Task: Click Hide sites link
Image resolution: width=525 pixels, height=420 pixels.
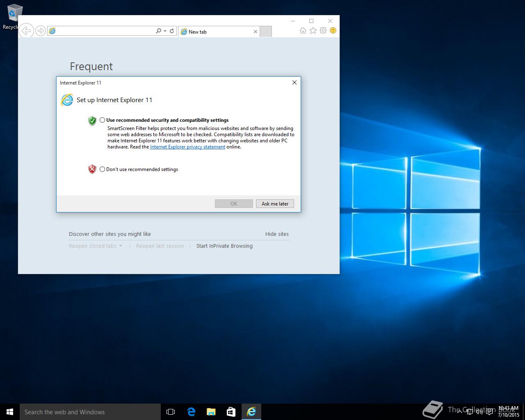Action: click(277, 234)
